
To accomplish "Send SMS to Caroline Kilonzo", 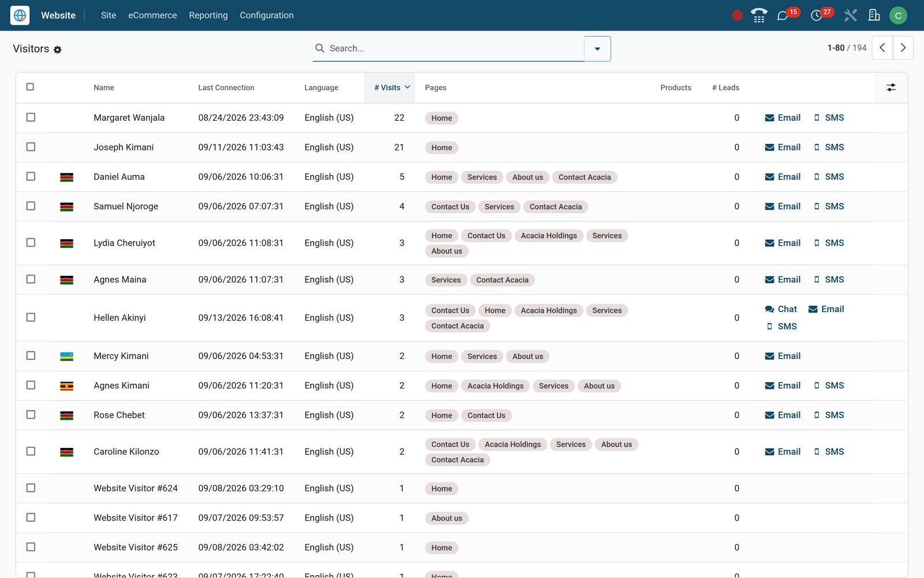I will pyautogui.click(x=829, y=451).
